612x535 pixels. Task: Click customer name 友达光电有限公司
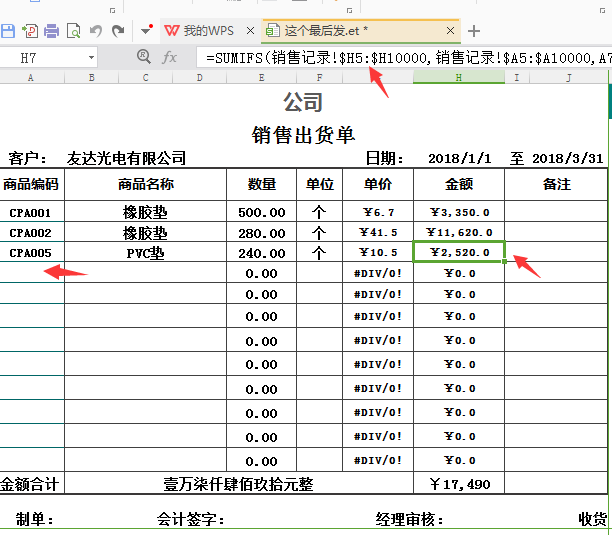tap(126, 158)
